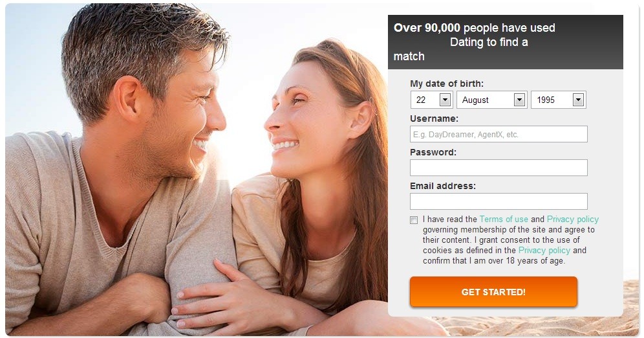Open the birth month dropdown arrow
Image resolution: width=644 pixels, height=338 pixels.
pos(520,100)
